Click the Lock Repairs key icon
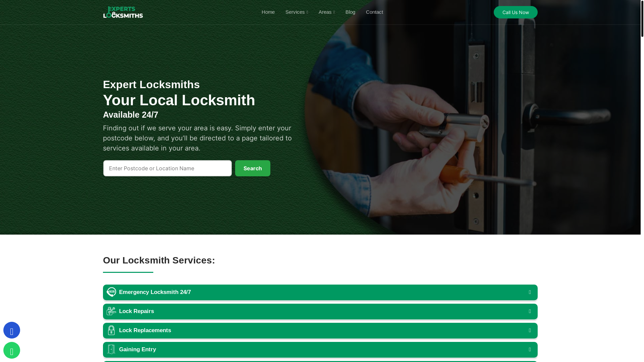 point(111,311)
